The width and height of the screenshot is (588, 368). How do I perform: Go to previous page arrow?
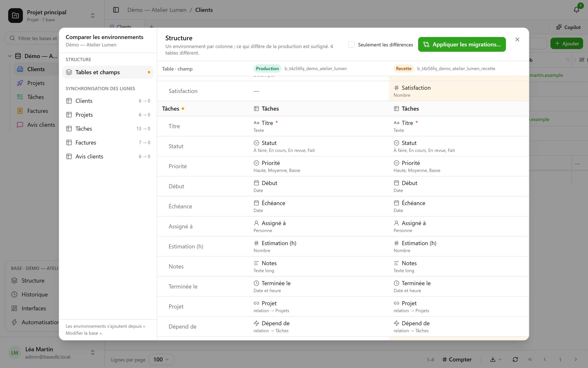545,359
